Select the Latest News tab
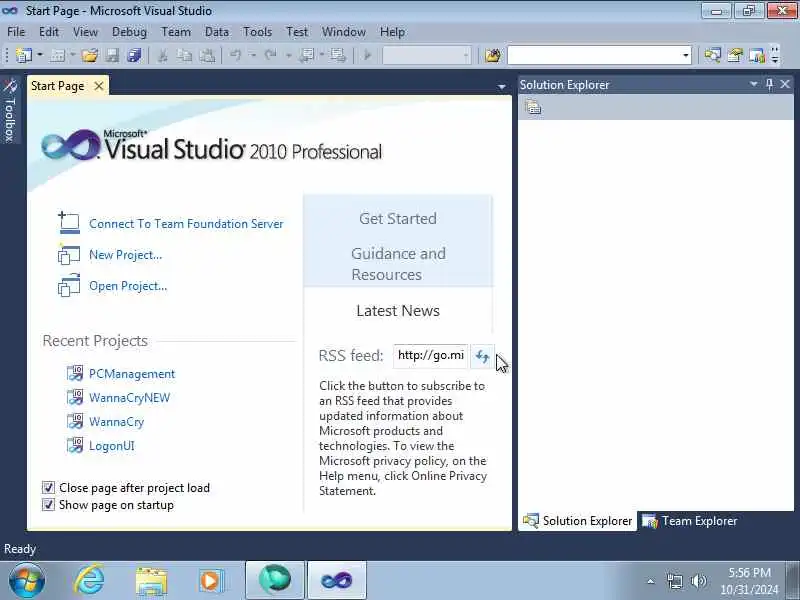Viewport: 800px width, 600px height. pyautogui.click(x=398, y=311)
